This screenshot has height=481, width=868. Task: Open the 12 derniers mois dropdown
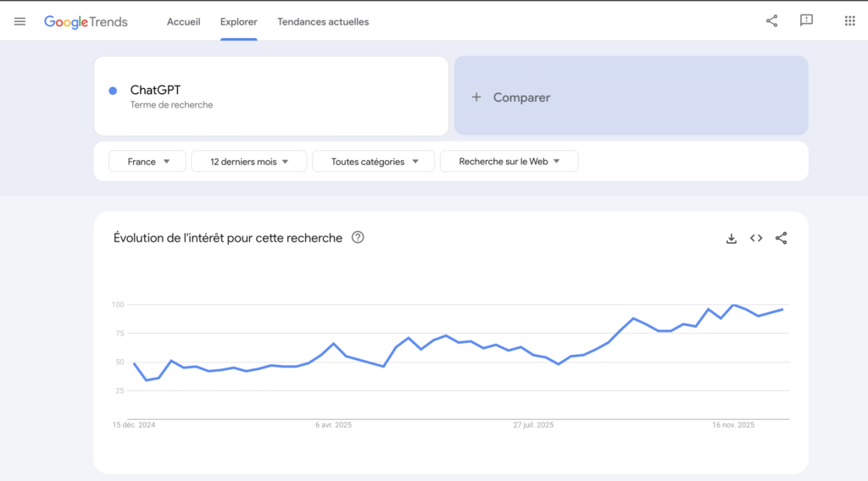tap(249, 162)
